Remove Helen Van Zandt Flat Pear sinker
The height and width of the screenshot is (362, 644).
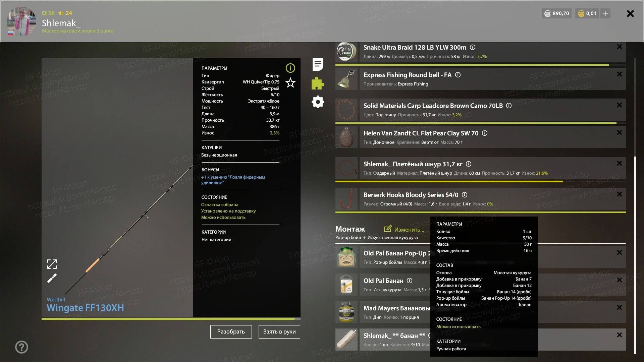click(x=620, y=132)
